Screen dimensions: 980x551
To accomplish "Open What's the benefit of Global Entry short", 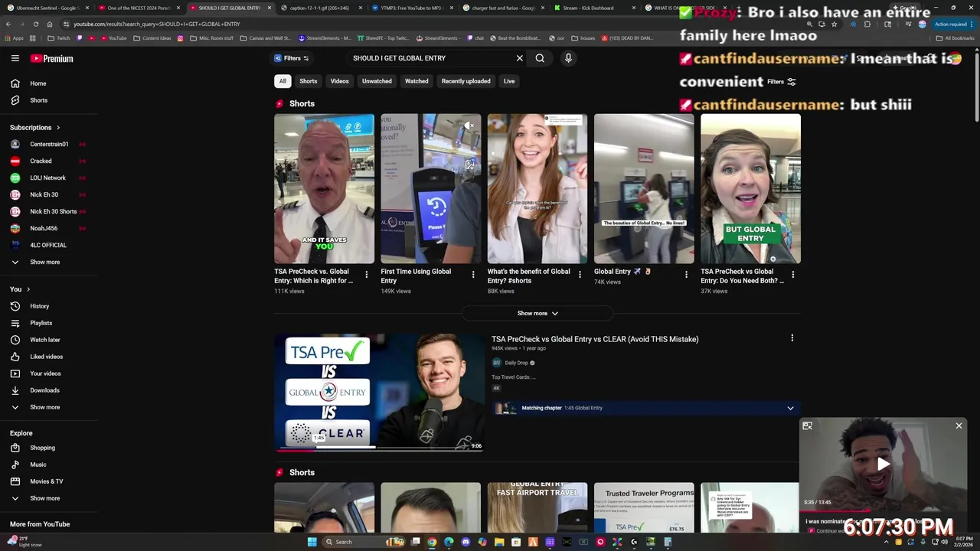I will click(x=537, y=189).
